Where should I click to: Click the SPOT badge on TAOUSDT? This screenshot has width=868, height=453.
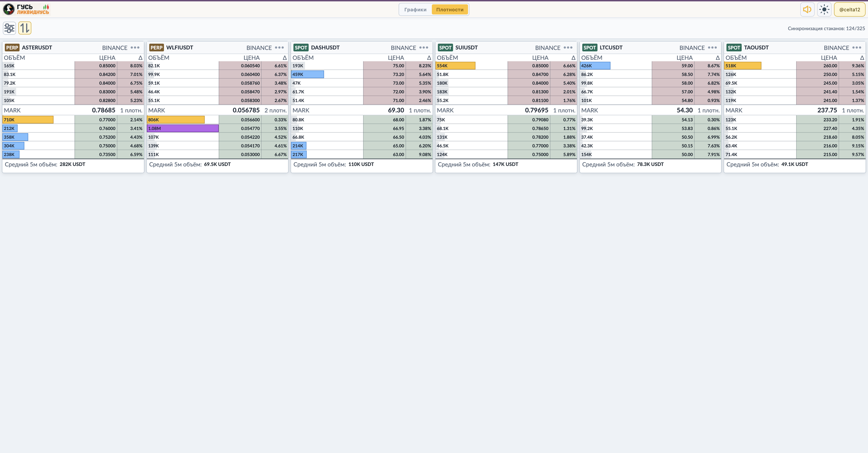(734, 48)
